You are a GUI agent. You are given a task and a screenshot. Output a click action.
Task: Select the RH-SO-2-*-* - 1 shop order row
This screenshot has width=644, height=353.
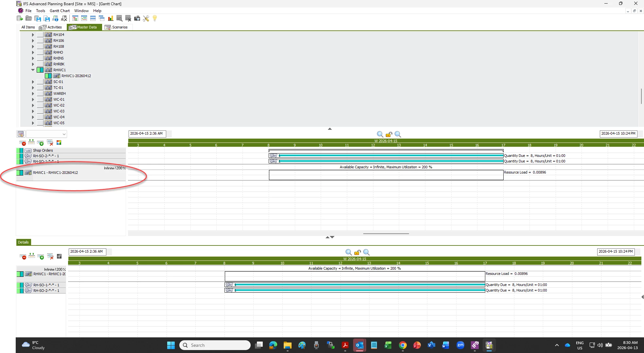tap(46, 156)
